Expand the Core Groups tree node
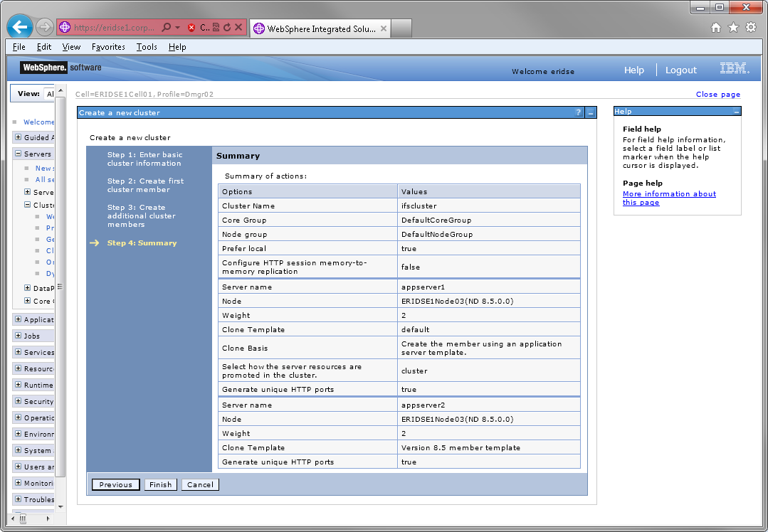This screenshot has width=768, height=532. point(28,301)
